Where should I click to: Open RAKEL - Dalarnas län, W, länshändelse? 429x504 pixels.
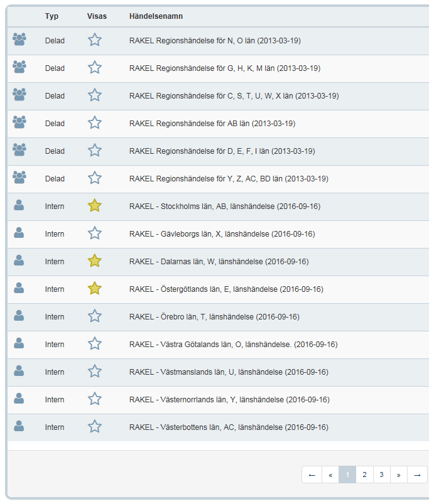pos(219,262)
